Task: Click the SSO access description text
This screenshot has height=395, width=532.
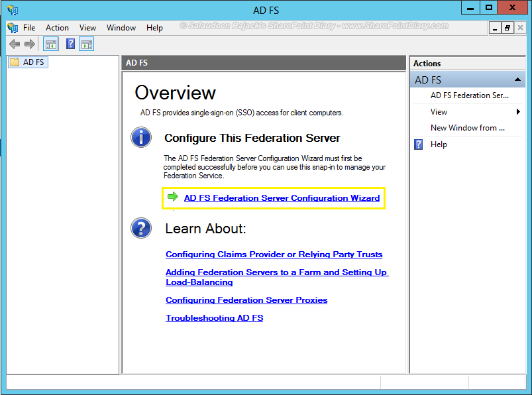Action: (242, 113)
